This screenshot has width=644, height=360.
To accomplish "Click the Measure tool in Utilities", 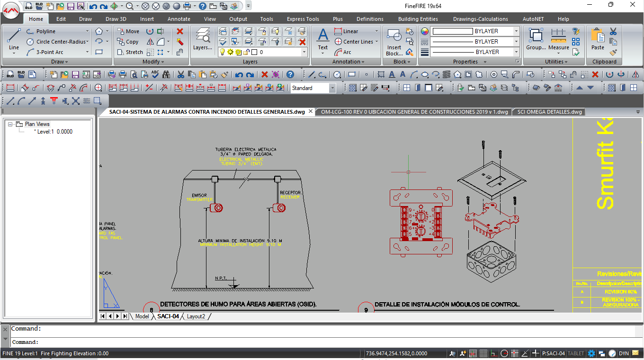I will pos(559,38).
